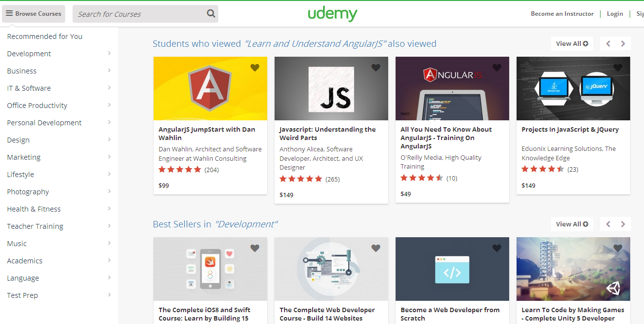View All courses students also viewed
Image resolution: width=644 pixels, height=324 pixels.
[572, 43]
